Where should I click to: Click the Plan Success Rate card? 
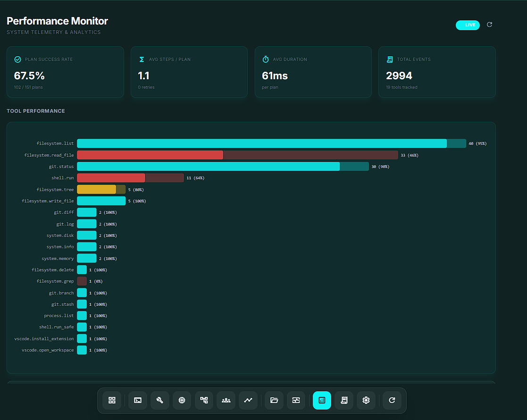pos(65,72)
